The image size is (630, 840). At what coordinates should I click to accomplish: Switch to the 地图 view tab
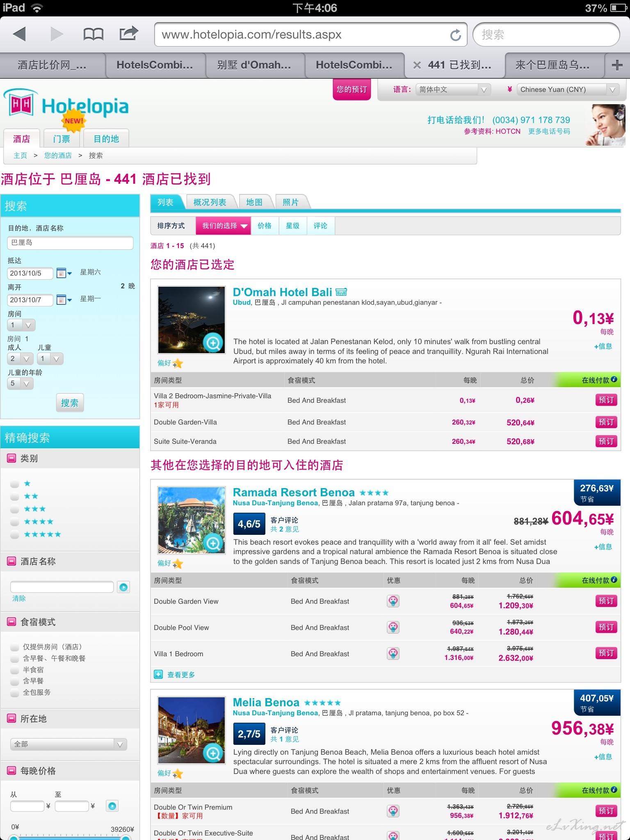click(254, 202)
